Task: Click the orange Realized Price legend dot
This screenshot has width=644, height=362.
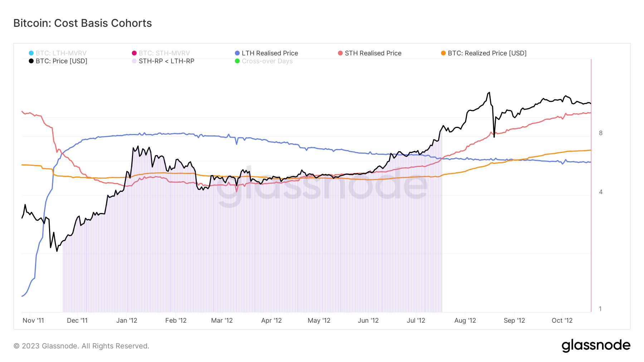Action: [443, 53]
